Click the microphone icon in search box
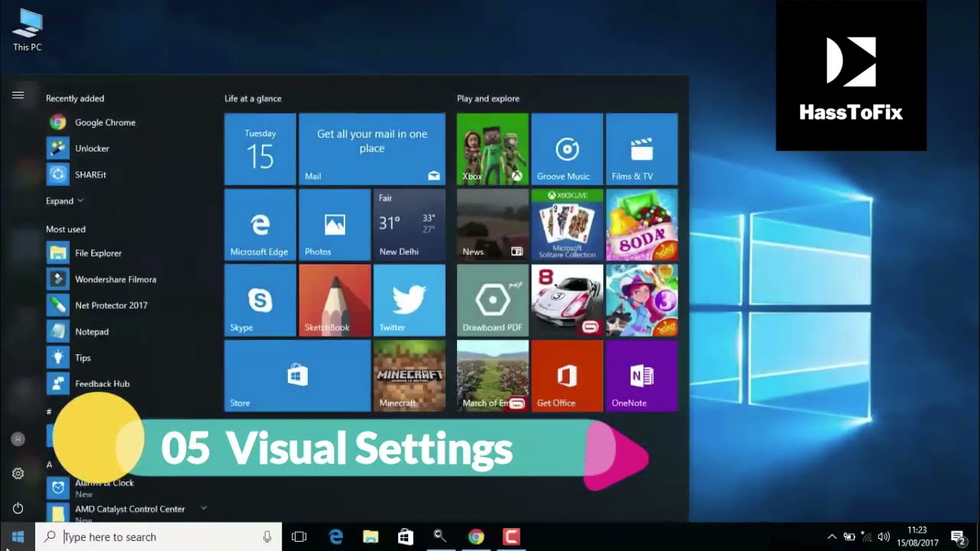 click(x=267, y=536)
